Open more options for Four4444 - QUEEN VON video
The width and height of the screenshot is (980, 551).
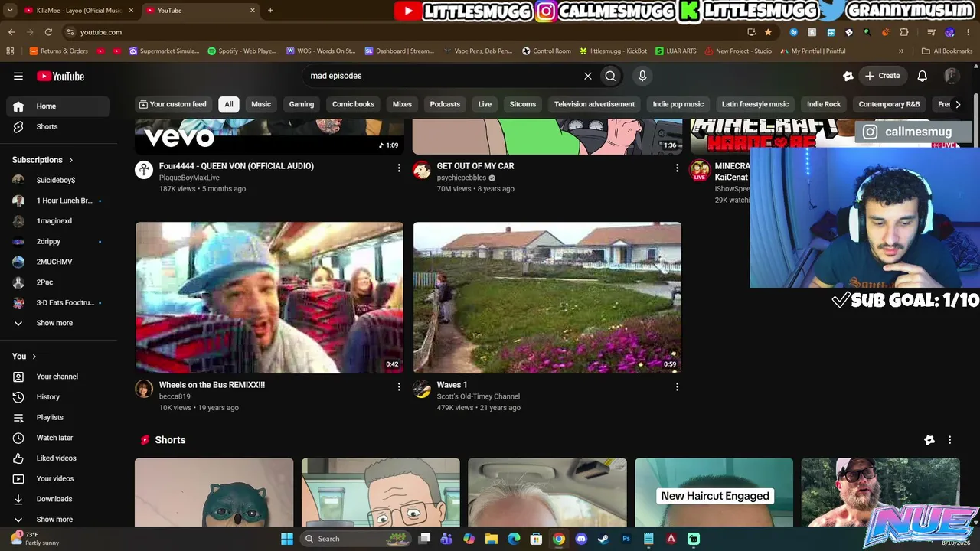point(399,168)
